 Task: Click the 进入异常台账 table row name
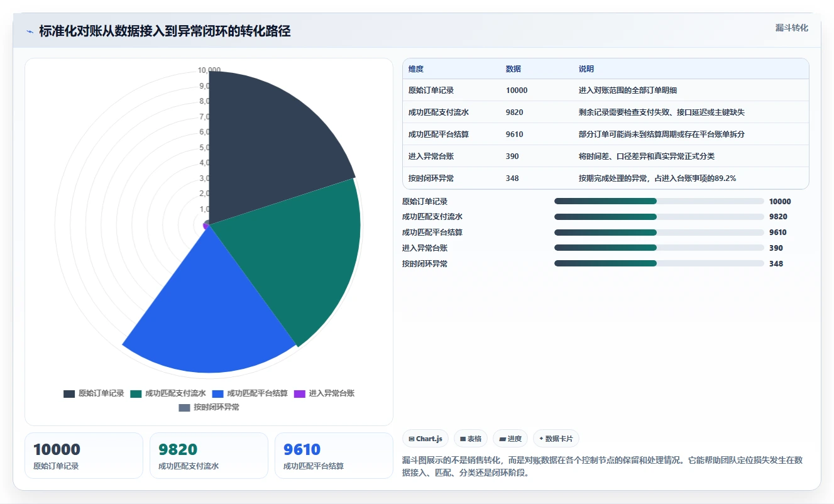click(x=431, y=156)
